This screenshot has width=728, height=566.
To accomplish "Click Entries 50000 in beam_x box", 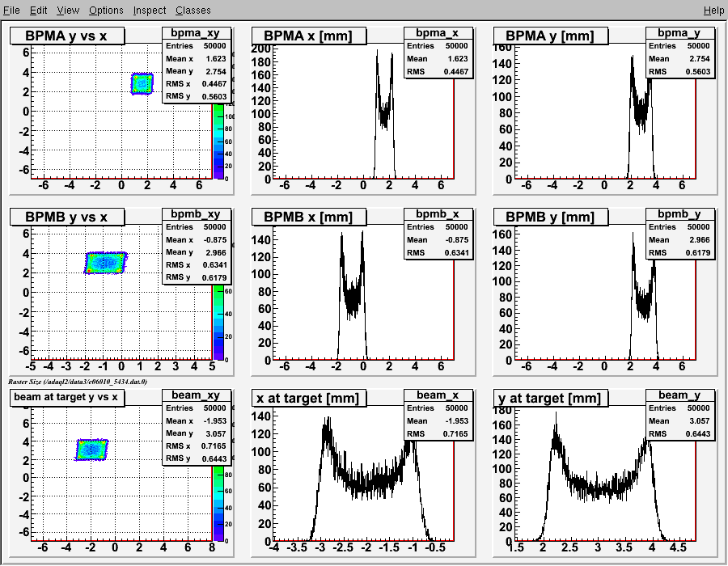I will pyautogui.click(x=438, y=408).
